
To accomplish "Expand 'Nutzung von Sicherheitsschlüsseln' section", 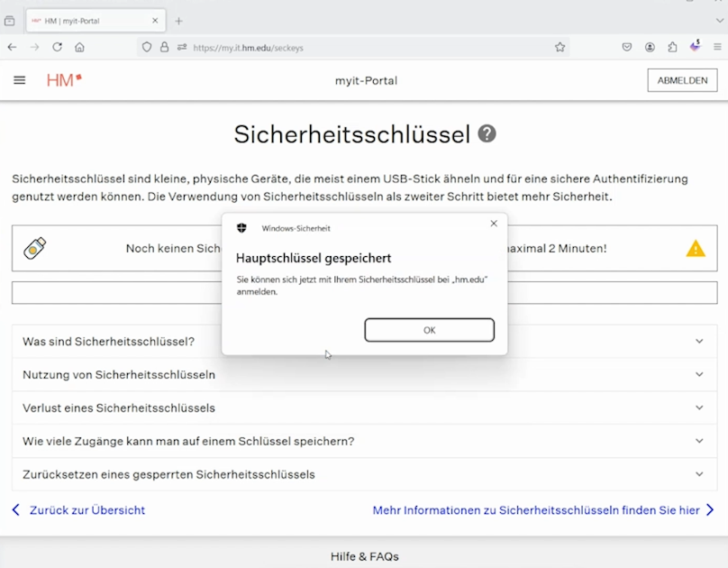I will click(119, 374).
